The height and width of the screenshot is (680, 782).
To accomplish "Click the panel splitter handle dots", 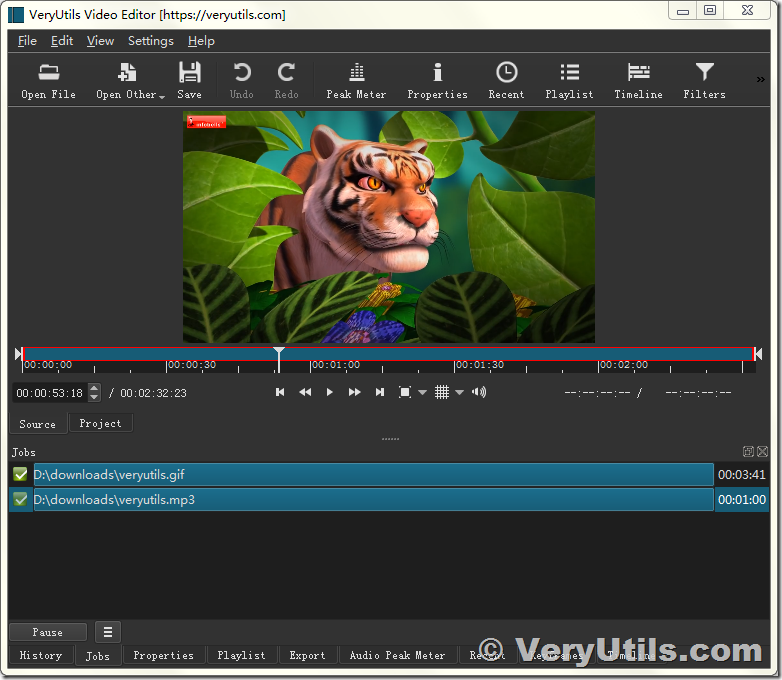I will pos(391,439).
